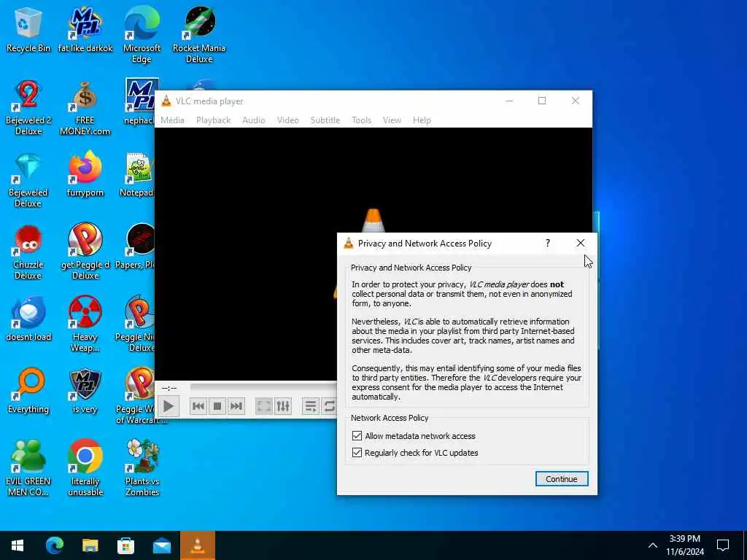Image resolution: width=747 pixels, height=560 pixels.
Task: Select the 'nephacl' desktop shortcut behind VLC
Action: pos(139,102)
